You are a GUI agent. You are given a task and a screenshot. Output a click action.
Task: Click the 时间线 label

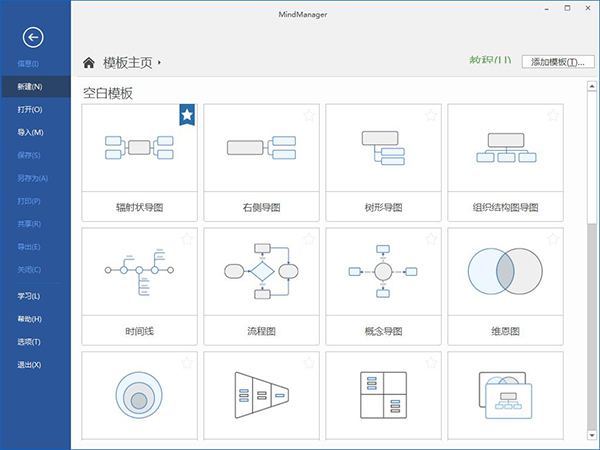pyautogui.click(x=139, y=331)
